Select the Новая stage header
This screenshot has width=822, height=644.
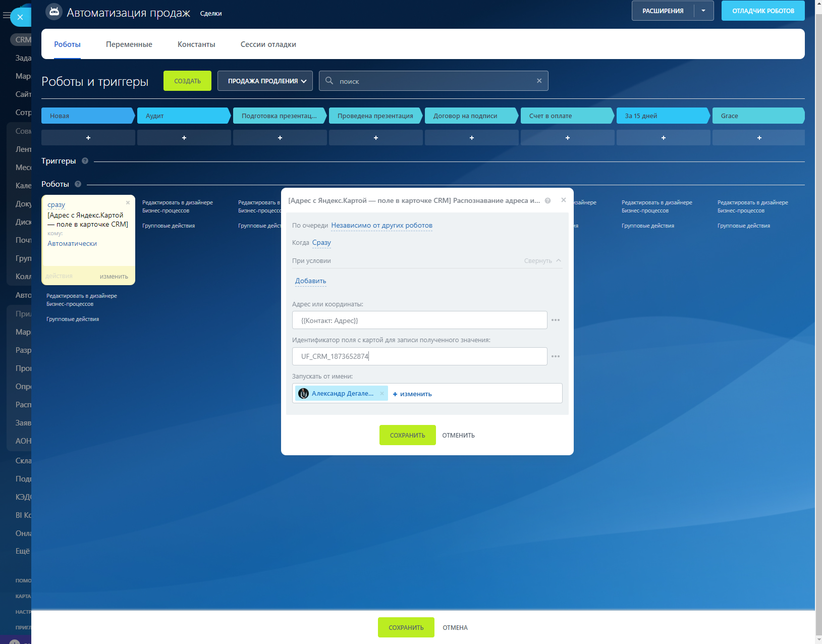click(88, 116)
